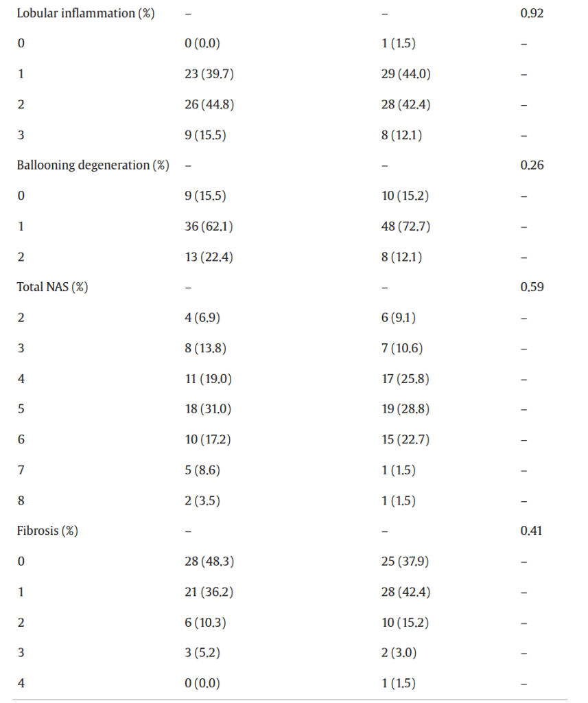588x703 pixels.
Task: Click the value 18 (31.0)
Action: [209, 409]
